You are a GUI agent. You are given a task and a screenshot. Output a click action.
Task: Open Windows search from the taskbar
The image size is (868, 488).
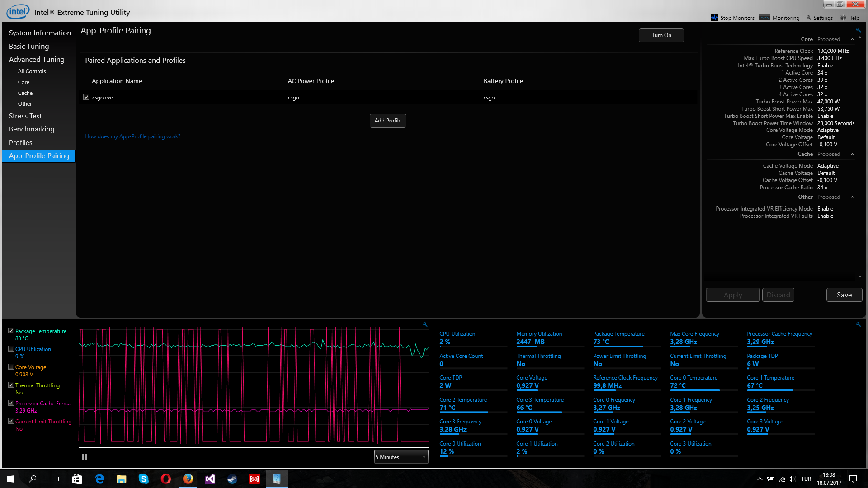(33, 479)
